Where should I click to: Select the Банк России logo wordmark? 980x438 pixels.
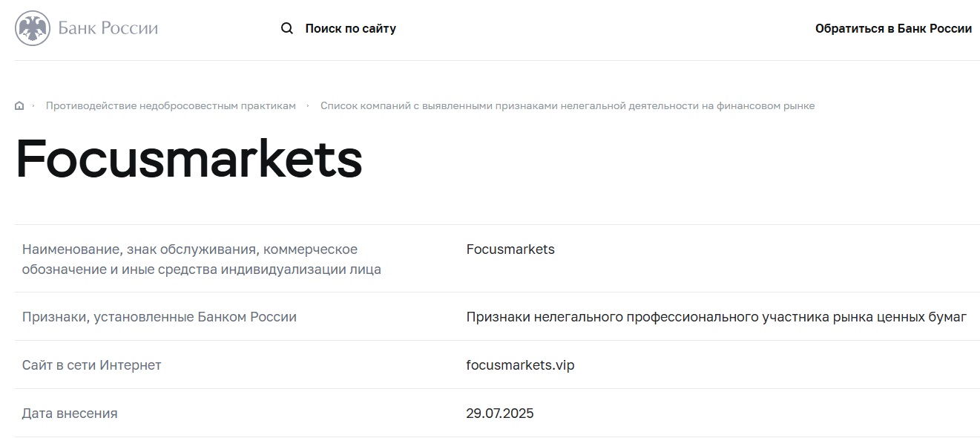pyautogui.click(x=108, y=28)
